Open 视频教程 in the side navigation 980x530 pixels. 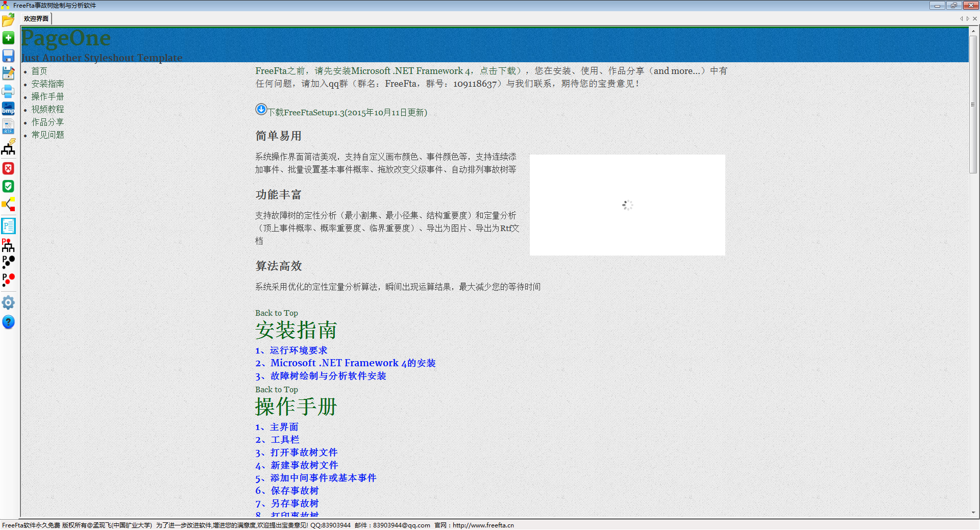pyautogui.click(x=48, y=109)
